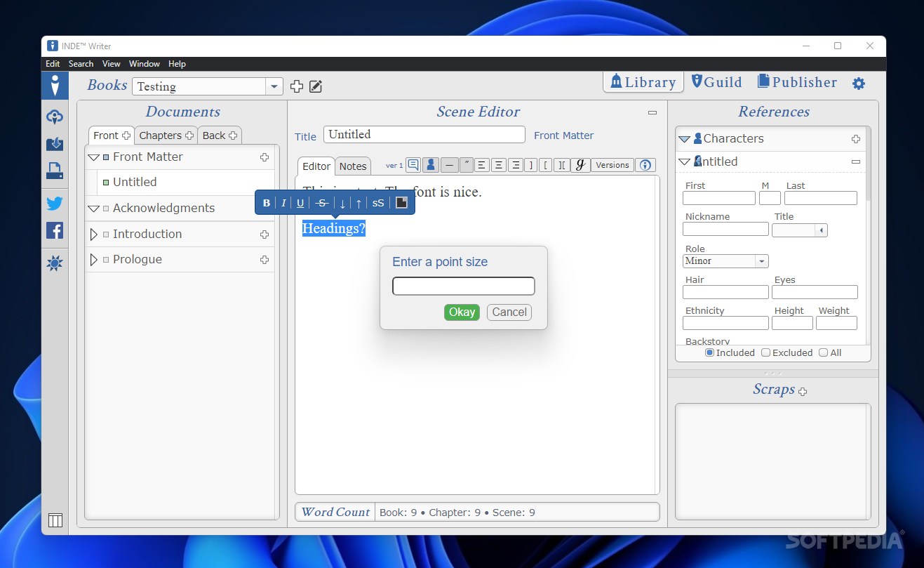Screen dimensions: 924x568
Task: Add a new scrap with plus icon
Action: (803, 392)
